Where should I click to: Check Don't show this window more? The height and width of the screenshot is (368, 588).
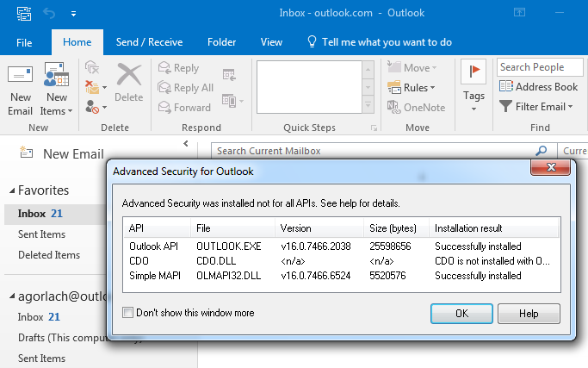(x=128, y=313)
